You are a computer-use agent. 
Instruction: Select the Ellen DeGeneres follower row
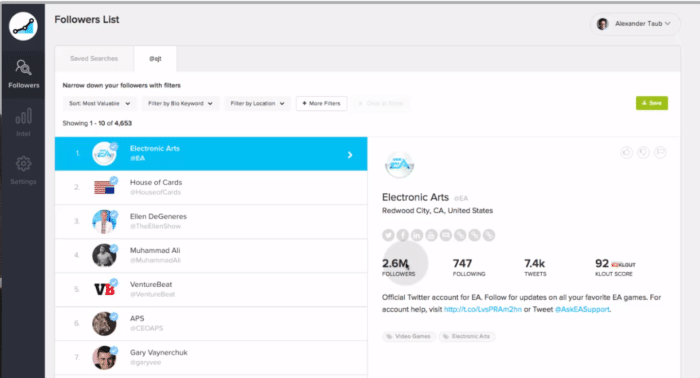[x=211, y=221]
